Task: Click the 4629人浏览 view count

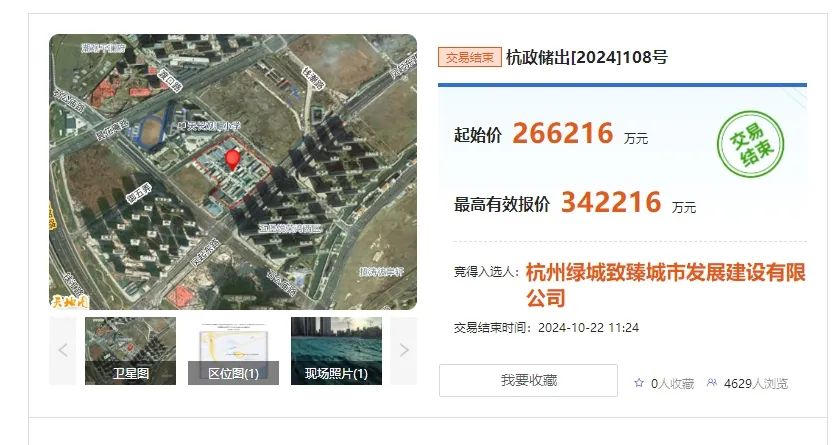Action: pos(756,383)
